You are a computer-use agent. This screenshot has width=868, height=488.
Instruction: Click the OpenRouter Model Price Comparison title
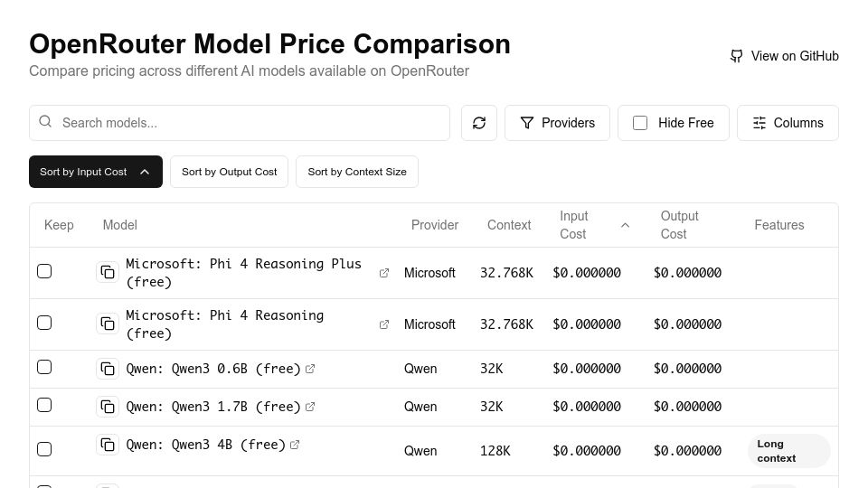coord(269,43)
